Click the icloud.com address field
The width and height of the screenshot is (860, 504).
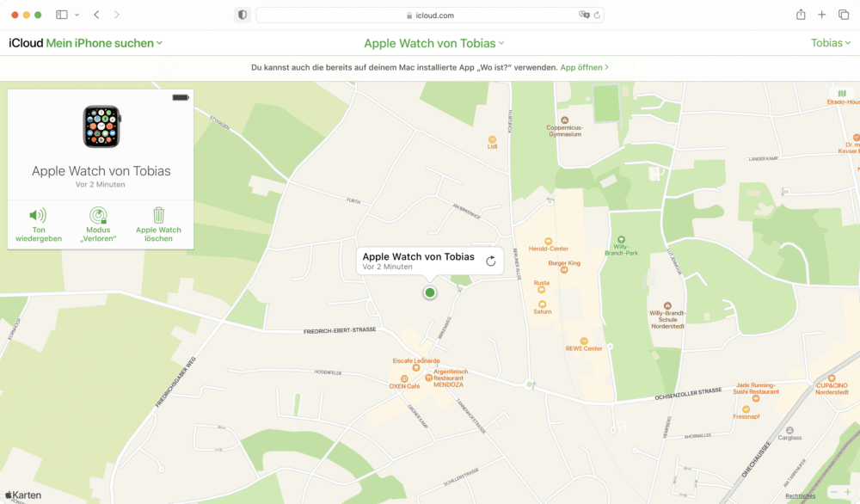tap(430, 15)
